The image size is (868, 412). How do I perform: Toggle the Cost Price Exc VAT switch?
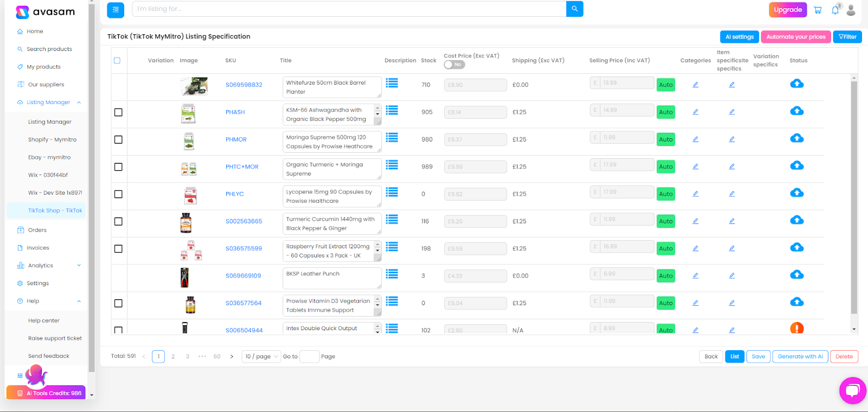[x=454, y=65]
